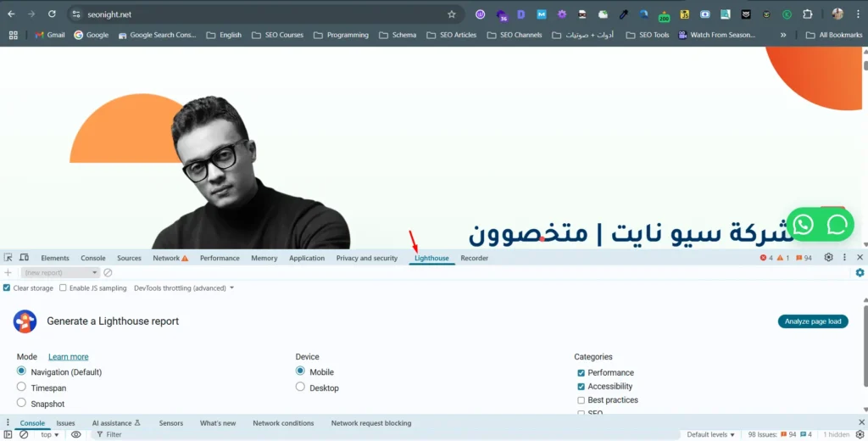
Task: Open the green live chat bubble button
Action: pos(837,225)
